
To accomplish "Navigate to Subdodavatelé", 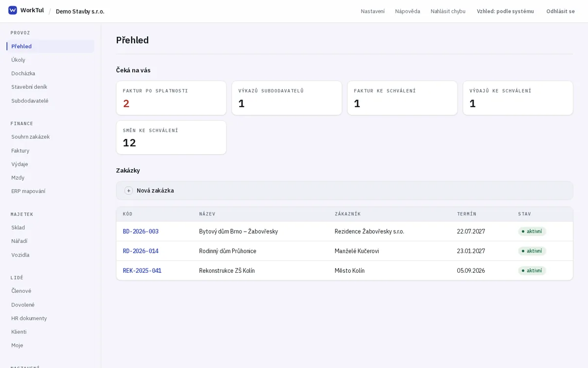I will (50, 101).
